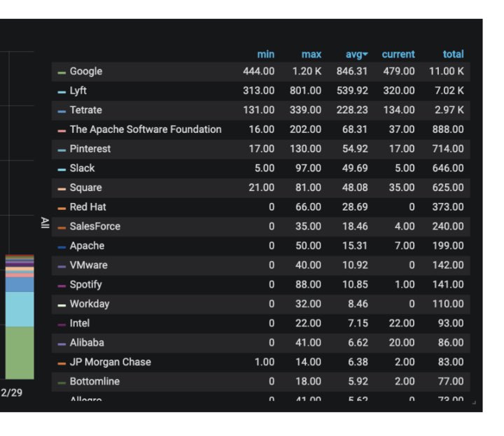Click the Spotify series color swatch
This screenshot has width=504, height=436.
62,286
